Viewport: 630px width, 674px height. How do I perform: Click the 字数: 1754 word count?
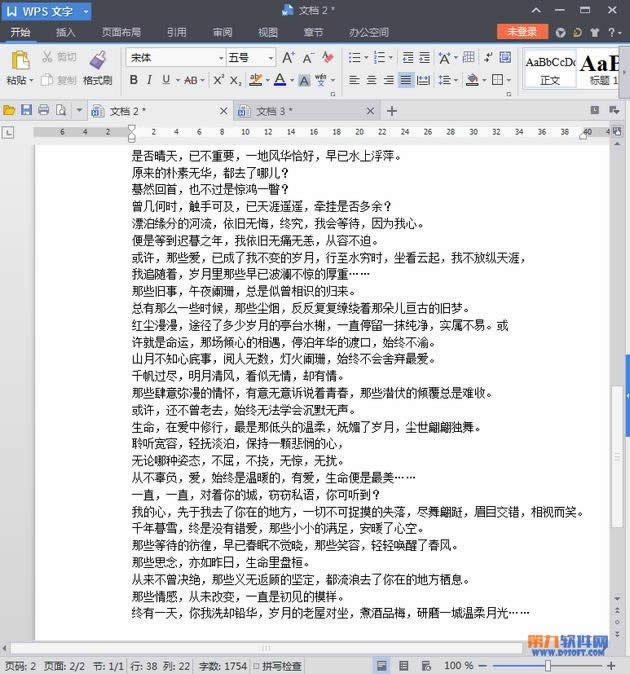[223, 666]
